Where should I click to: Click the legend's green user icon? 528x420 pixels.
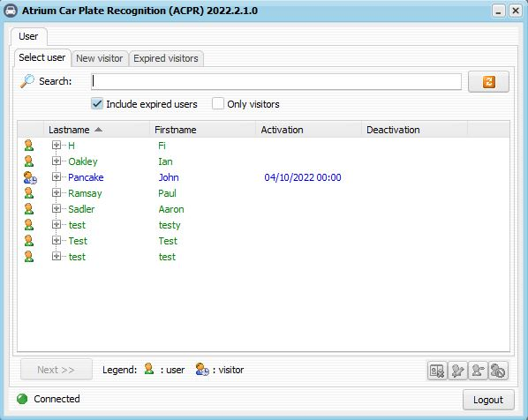coord(149,369)
